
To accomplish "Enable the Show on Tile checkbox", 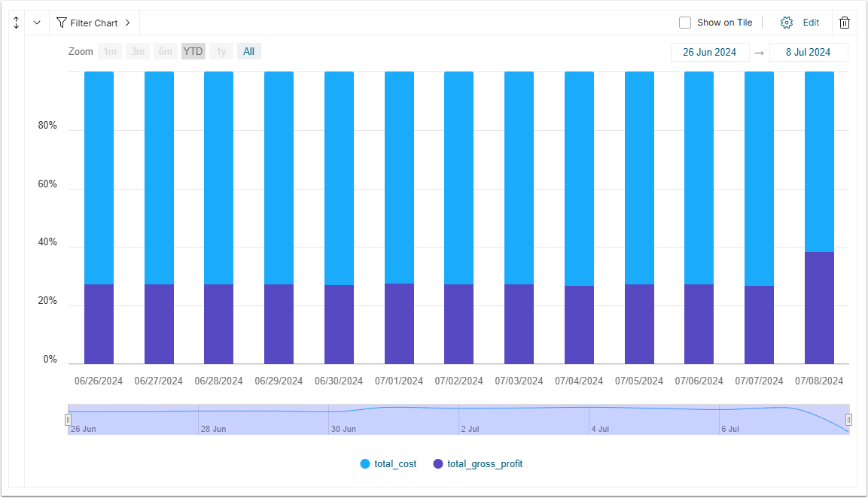I will [x=685, y=23].
